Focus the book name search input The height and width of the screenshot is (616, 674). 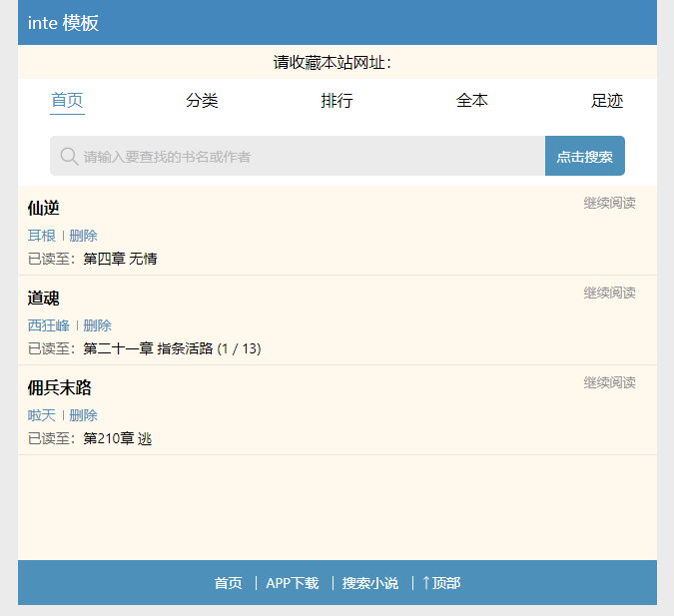pyautogui.click(x=300, y=157)
